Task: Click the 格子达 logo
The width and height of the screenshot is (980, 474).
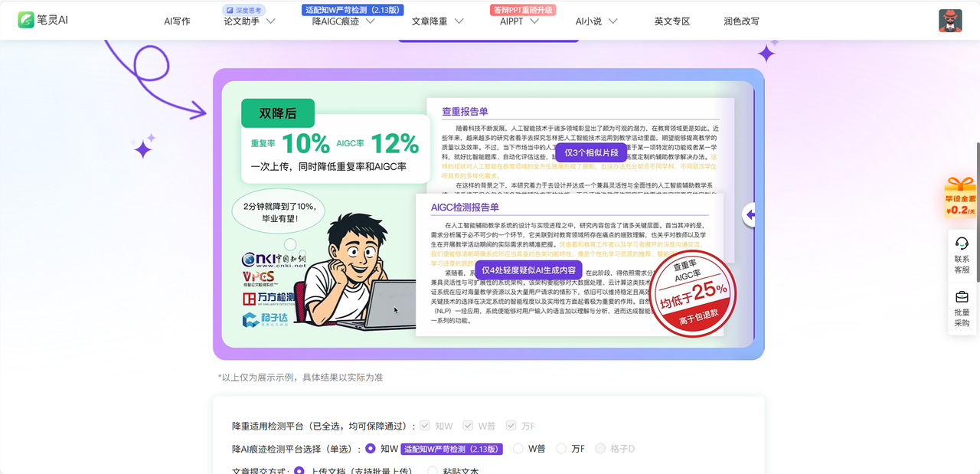Action: click(267, 319)
